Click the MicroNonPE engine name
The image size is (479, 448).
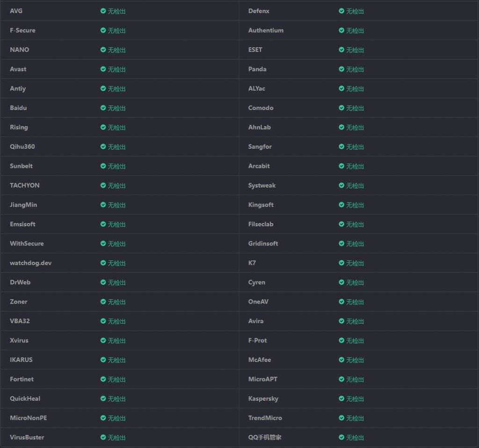(28, 418)
